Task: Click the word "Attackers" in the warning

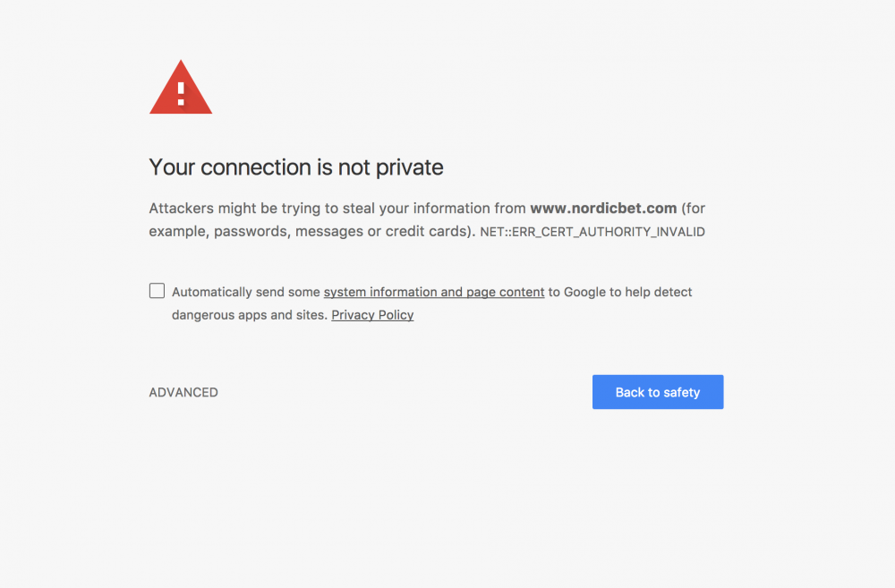Action: pyautogui.click(x=183, y=209)
